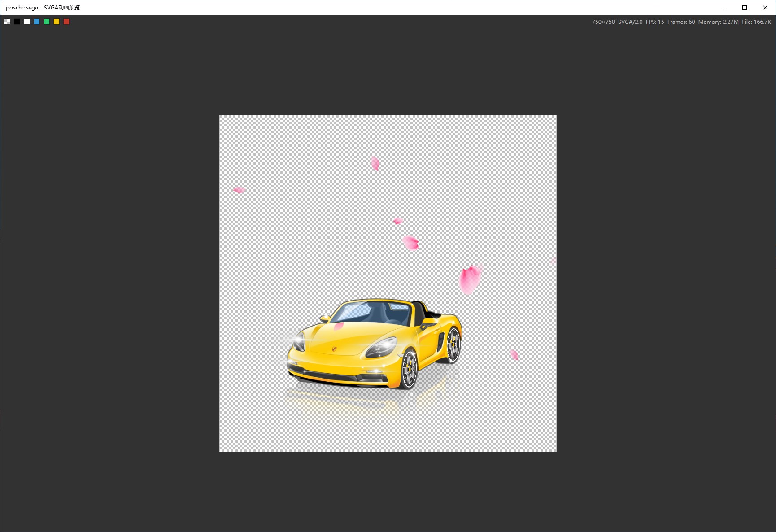Switch preview background to black
This screenshot has width=776, height=532.
[x=17, y=22]
